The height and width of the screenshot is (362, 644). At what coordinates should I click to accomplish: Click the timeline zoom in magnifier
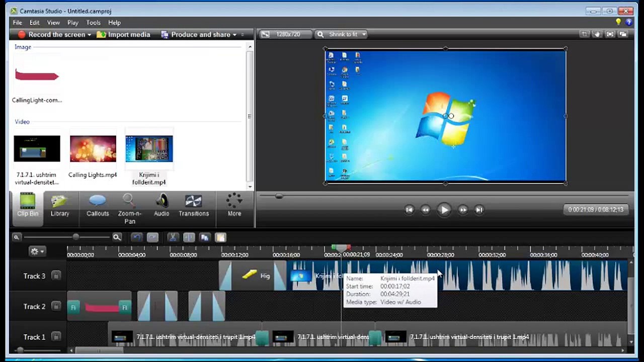(117, 237)
